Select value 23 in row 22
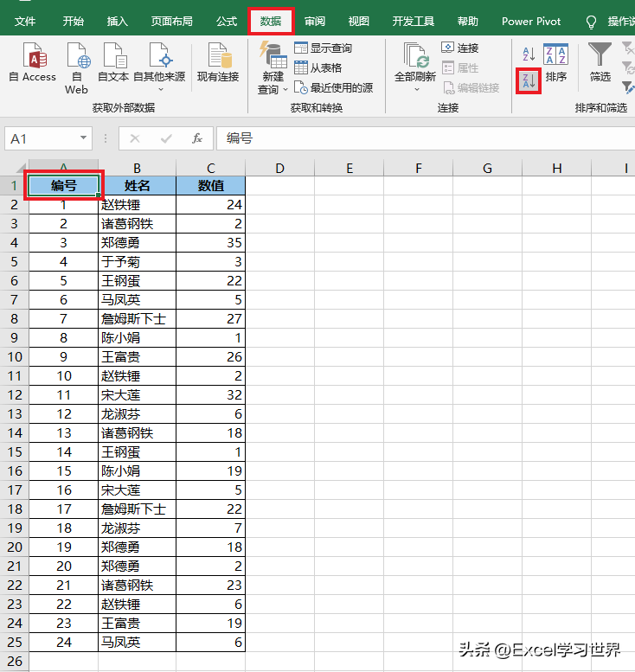The width and height of the screenshot is (635, 672). (210, 585)
